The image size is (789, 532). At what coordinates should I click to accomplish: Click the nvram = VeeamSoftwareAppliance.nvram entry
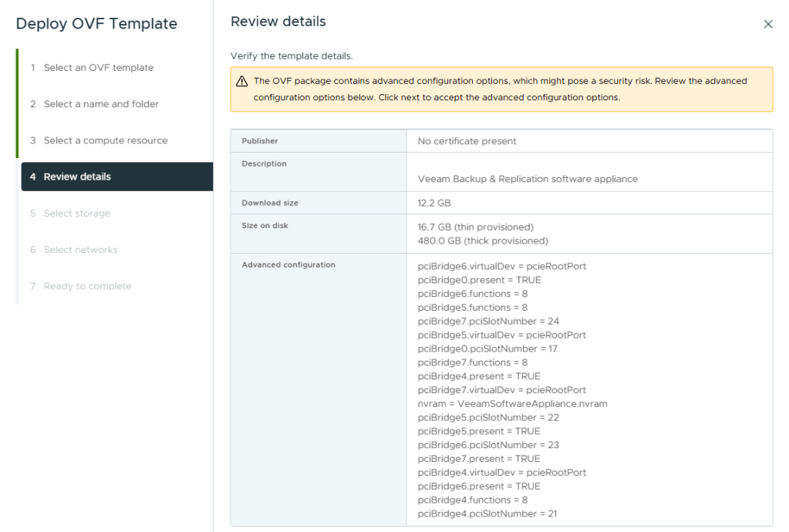click(512, 404)
